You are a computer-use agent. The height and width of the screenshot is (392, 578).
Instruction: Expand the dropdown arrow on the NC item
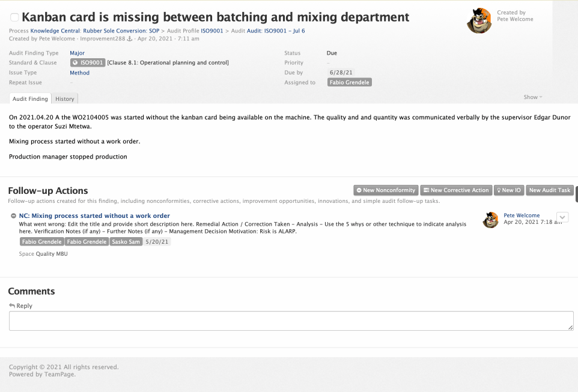click(x=562, y=217)
